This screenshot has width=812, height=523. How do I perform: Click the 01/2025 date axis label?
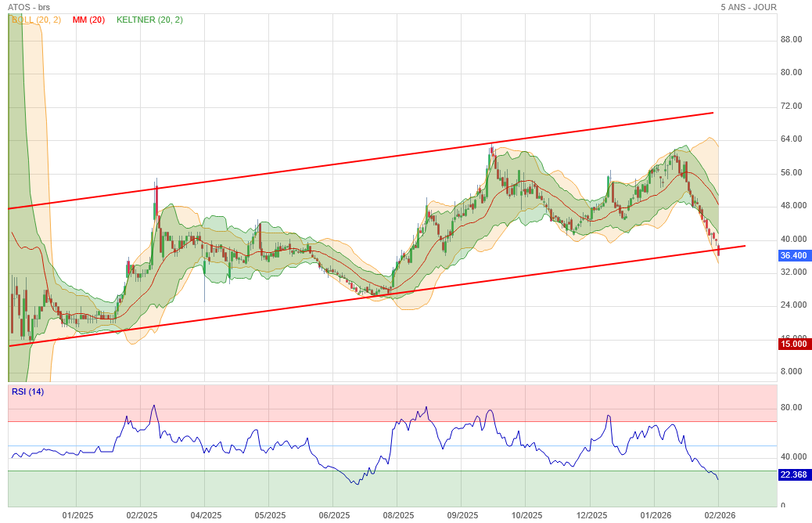77,516
